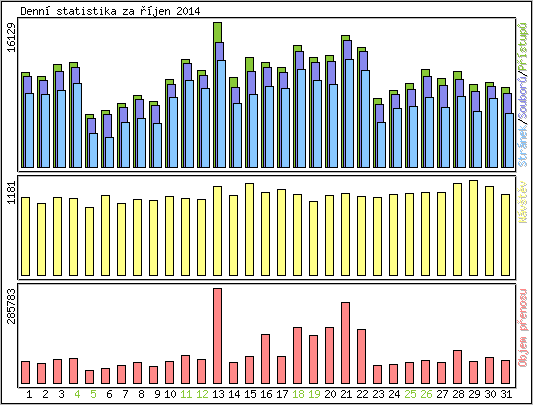Click day label 29 on the x-axis
533x405 pixels.
pyautogui.click(x=475, y=394)
